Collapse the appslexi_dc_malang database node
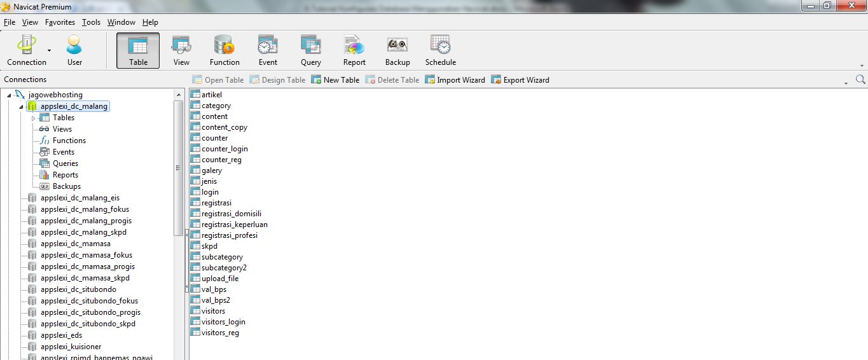The width and height of the screenshot is (868, 360). click(21, 106)
